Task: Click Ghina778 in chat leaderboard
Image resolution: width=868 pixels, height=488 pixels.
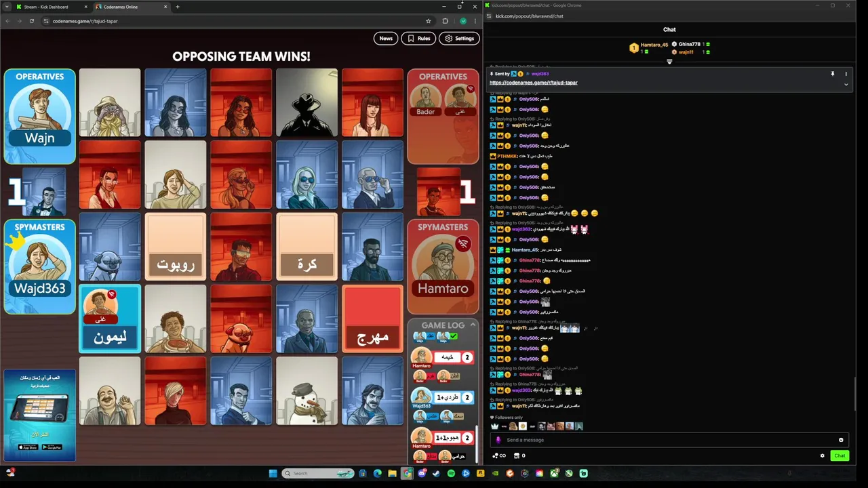Action: point(689,44)
